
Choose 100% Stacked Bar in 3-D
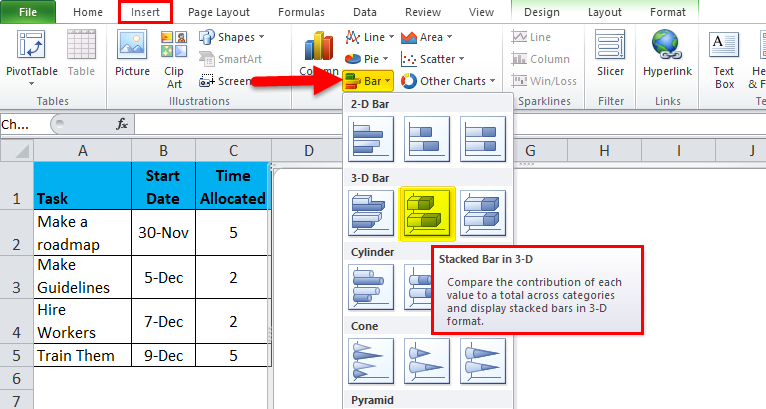pyautogui.click(x=483, y=213)
